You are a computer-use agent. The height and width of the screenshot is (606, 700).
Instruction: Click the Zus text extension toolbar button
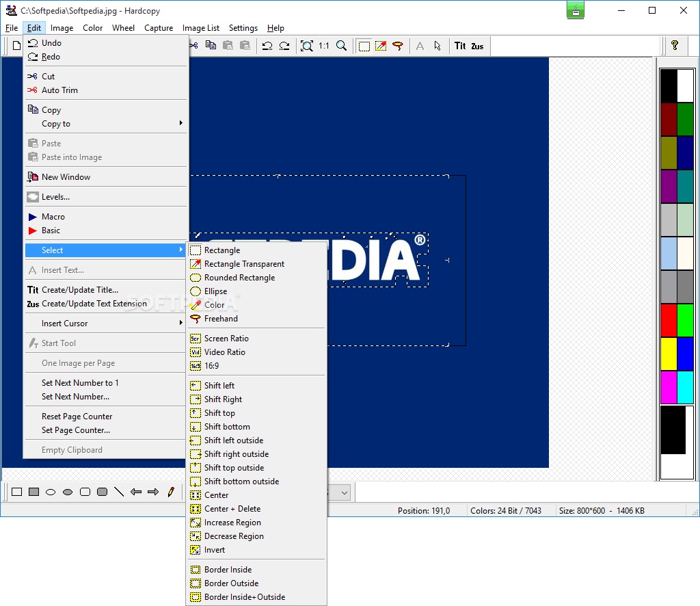tap(477, 46)
